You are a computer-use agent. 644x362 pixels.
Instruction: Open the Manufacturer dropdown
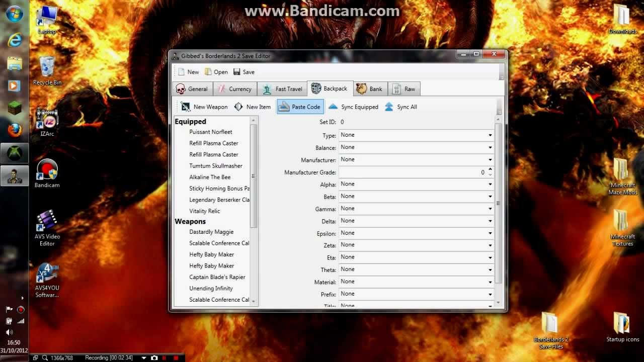pyautogui.click(x=417, y=159)
